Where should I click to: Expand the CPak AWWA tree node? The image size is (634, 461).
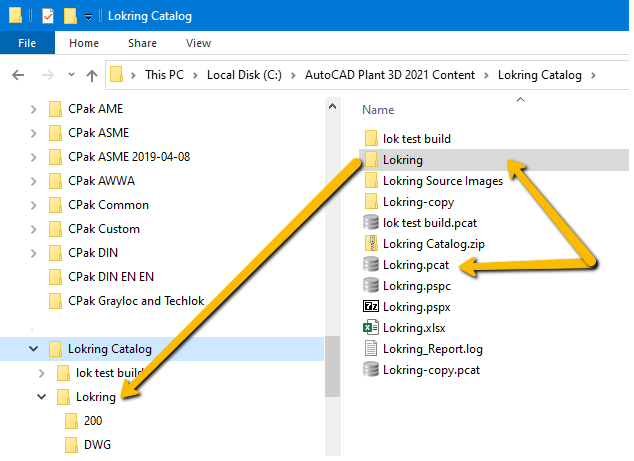click(34, 181)
